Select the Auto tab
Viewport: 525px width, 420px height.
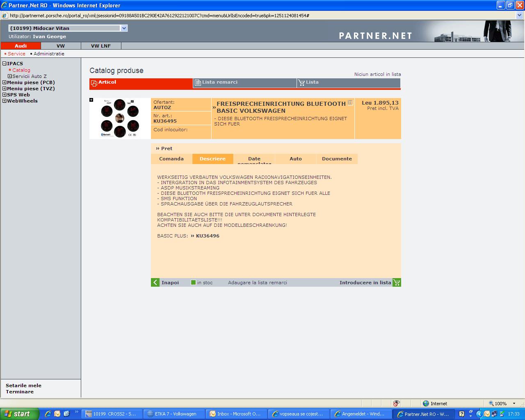(296, 159)
